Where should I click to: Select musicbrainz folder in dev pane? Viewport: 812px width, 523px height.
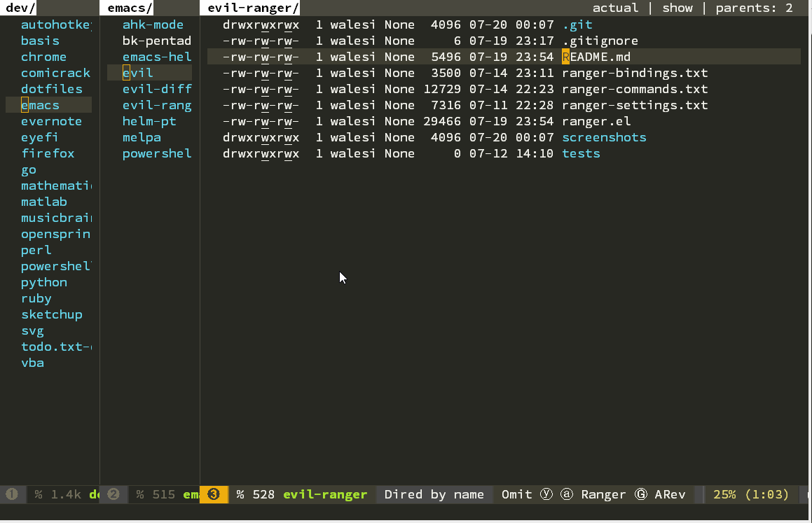[56, 217]
